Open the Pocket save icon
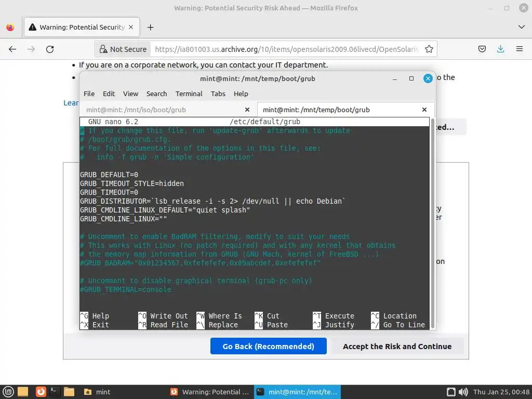Screen dimensions: 532x399 [482, 49]
